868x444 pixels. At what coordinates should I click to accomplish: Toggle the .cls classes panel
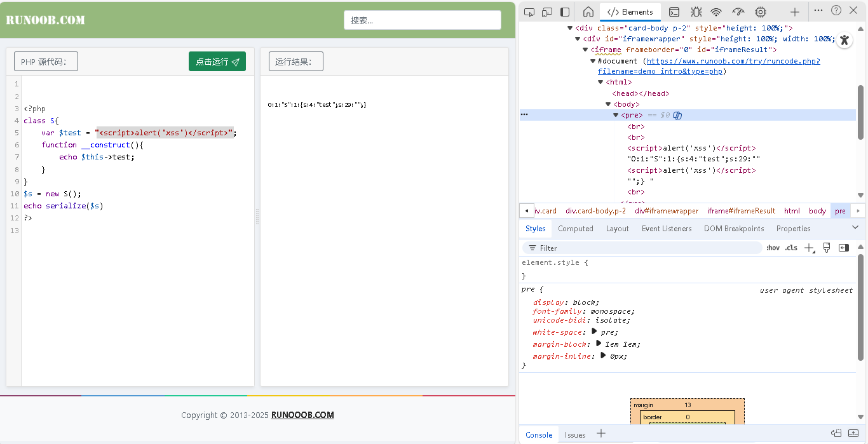coord(791,248)
